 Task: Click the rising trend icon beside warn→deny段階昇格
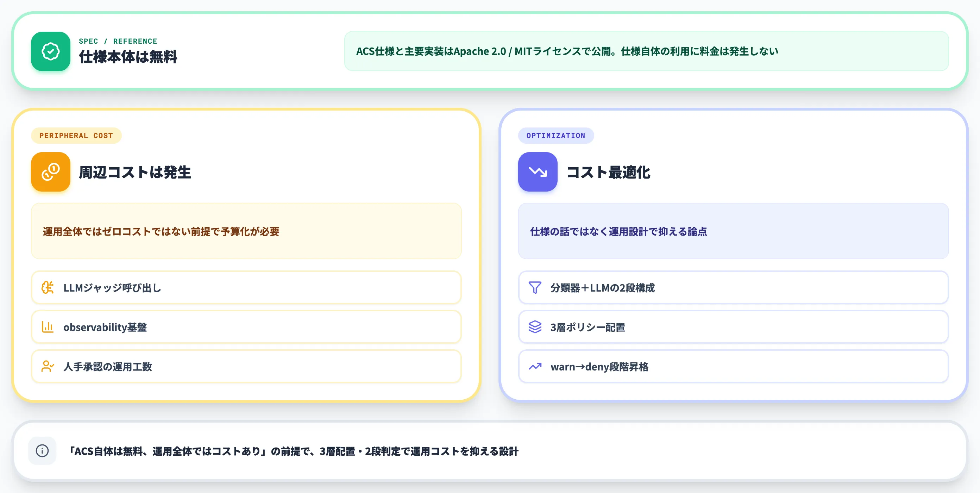coord(535,366)
